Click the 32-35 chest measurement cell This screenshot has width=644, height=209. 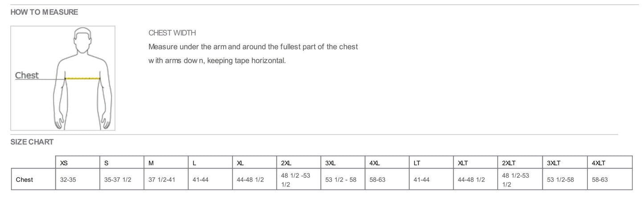67,180
